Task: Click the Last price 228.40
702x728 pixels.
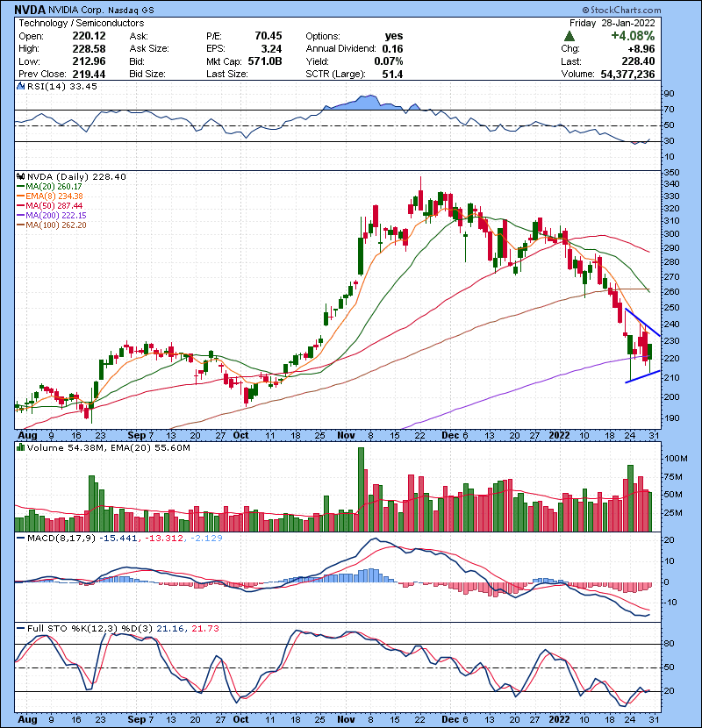Action: click(638, 61)
